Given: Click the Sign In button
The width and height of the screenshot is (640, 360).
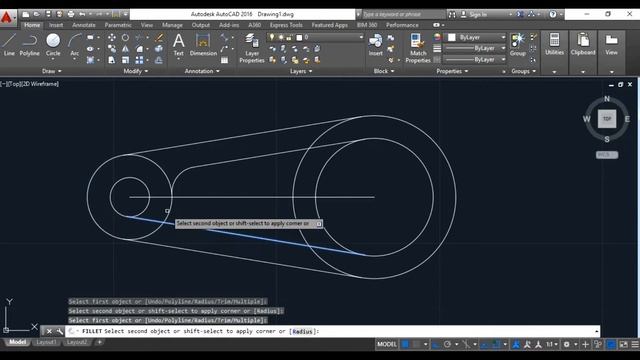Looking at the screenshot, I should [478, 14].
